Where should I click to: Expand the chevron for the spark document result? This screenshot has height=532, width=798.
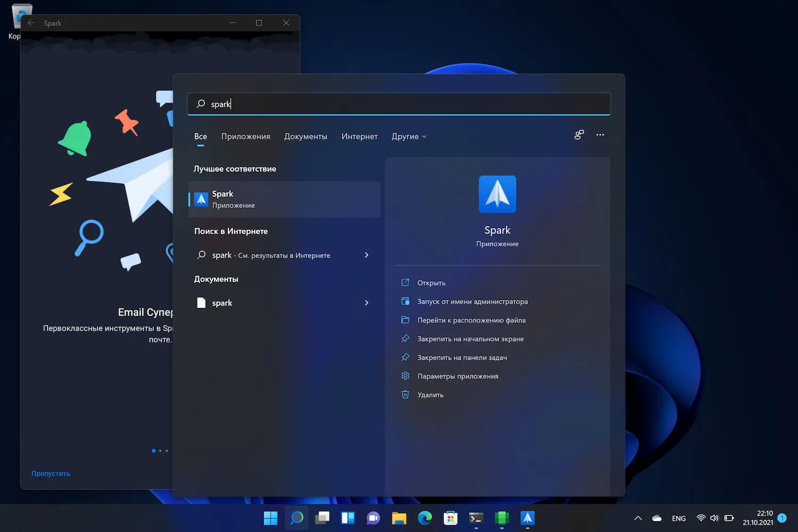coord(367,303)
